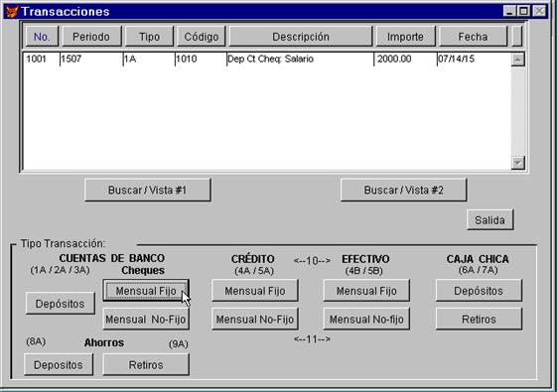Click Mensual Fijo under Cheques

pos(146,291)
